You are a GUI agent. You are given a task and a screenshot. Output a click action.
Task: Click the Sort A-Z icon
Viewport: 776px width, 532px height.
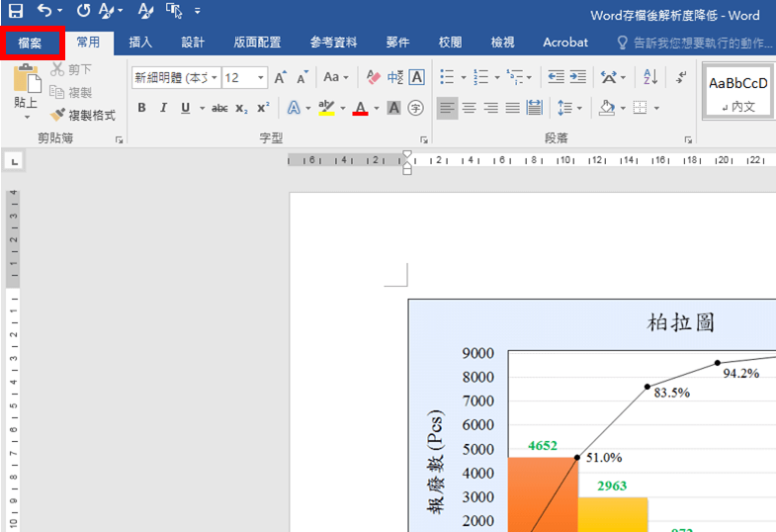tap(649, 77)
